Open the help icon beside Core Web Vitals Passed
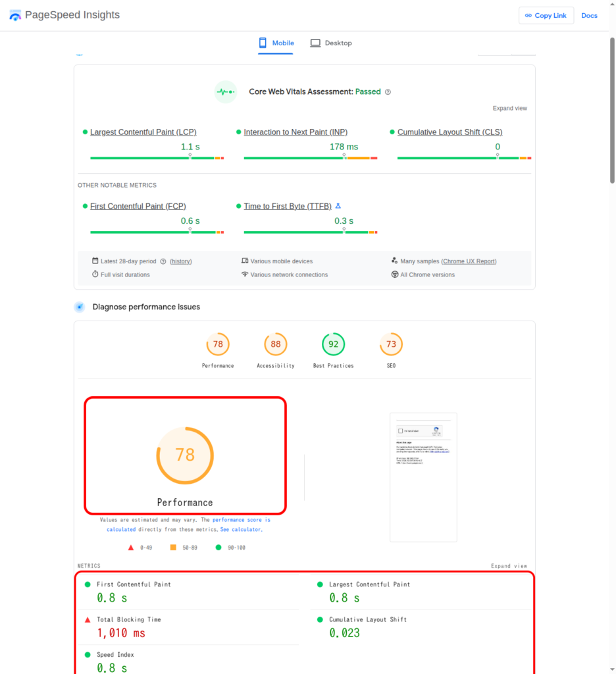 point(388,91)
